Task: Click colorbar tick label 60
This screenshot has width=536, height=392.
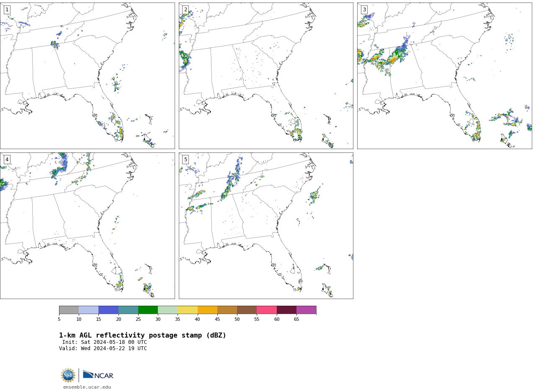Action: [277, 320]
